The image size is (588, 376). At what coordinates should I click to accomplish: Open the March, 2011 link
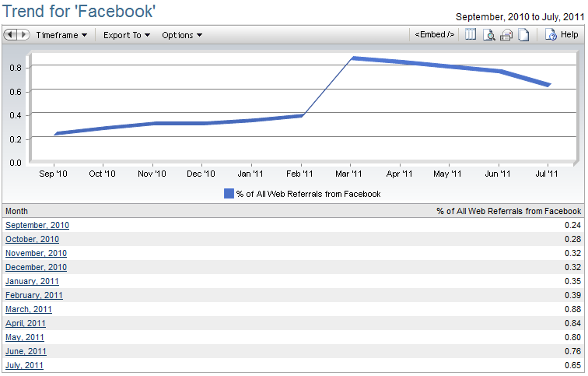[x=29, y=309]
